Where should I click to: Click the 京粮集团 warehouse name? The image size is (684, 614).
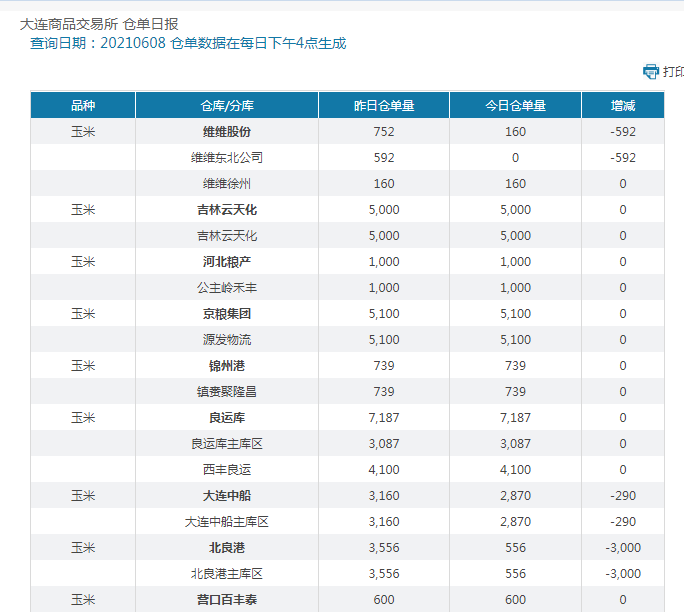coord(227,313)
